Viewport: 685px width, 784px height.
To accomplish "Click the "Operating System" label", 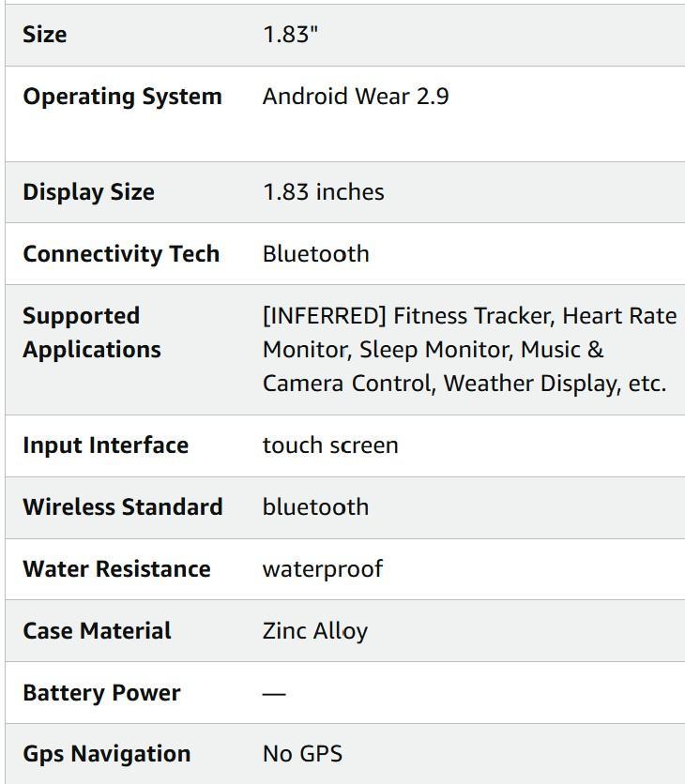I will pos(122,97).
